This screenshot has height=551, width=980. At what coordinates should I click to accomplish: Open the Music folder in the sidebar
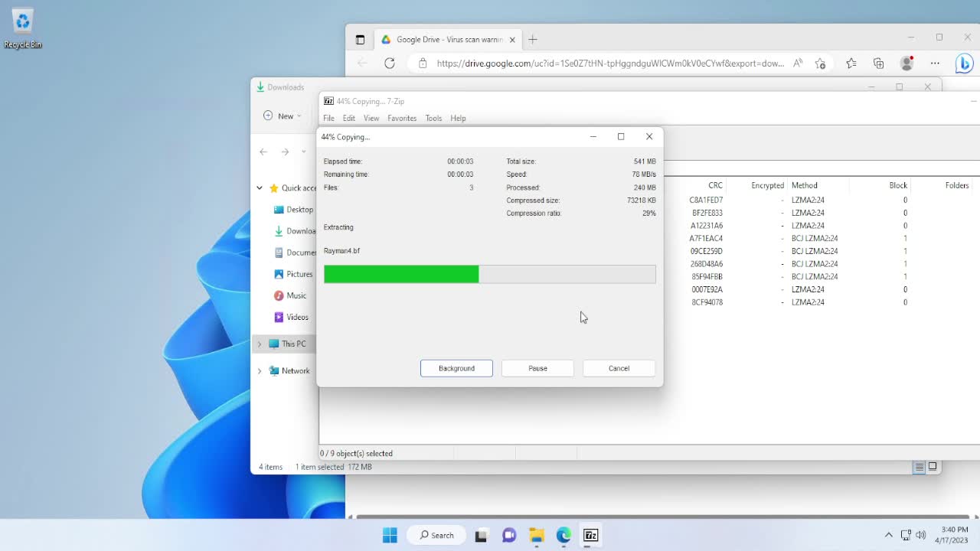click(293, 295)
